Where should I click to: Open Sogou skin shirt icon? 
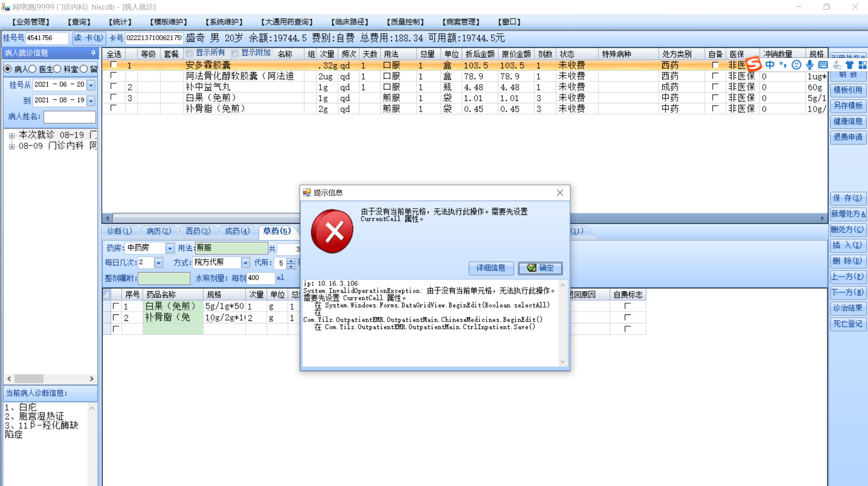849,65
